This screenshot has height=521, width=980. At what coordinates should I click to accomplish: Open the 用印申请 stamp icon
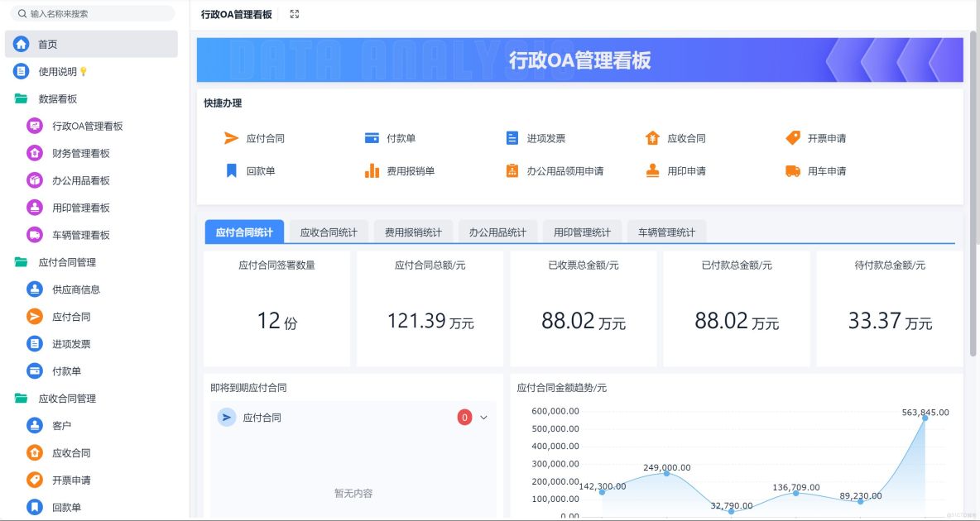point(650,171)
